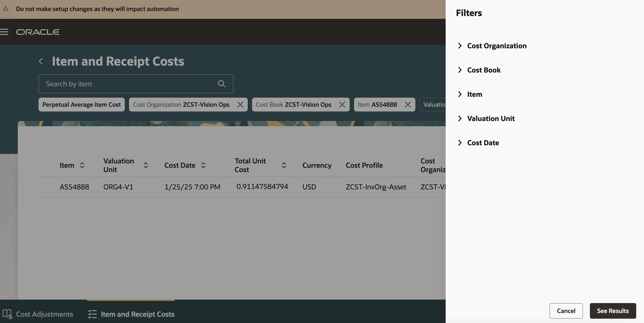Click the warning triangle in the banner
Image resolution: width=644 pixels, height=323 pixels.
[x=5, y=9]
